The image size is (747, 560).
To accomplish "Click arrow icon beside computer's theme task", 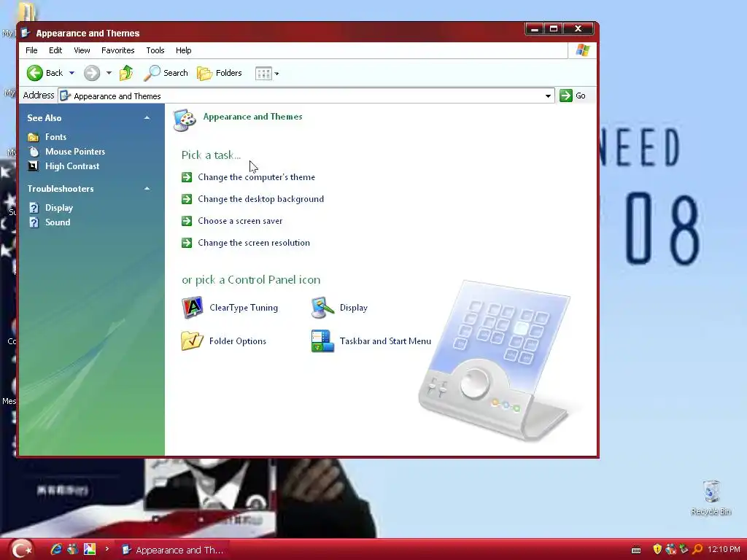I will click(x=187, y=177).
